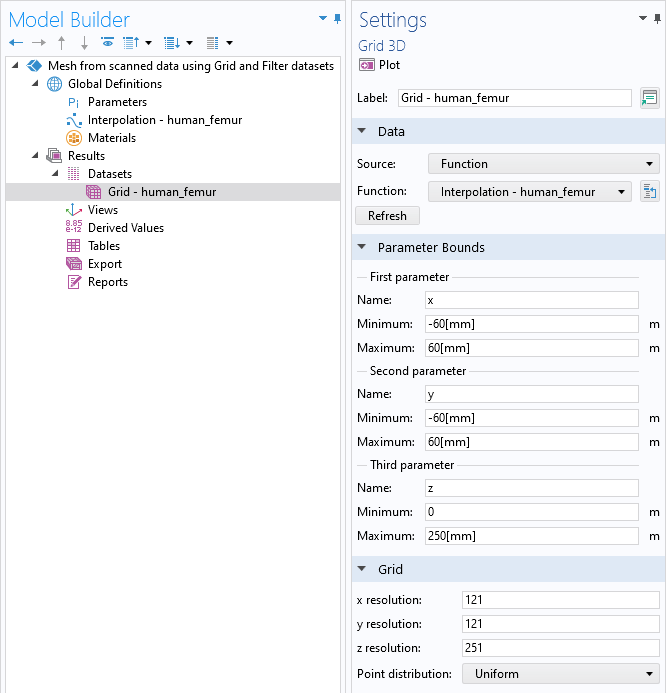
Task: Pin the Model Builder panel
Action: tap(337, 18)
